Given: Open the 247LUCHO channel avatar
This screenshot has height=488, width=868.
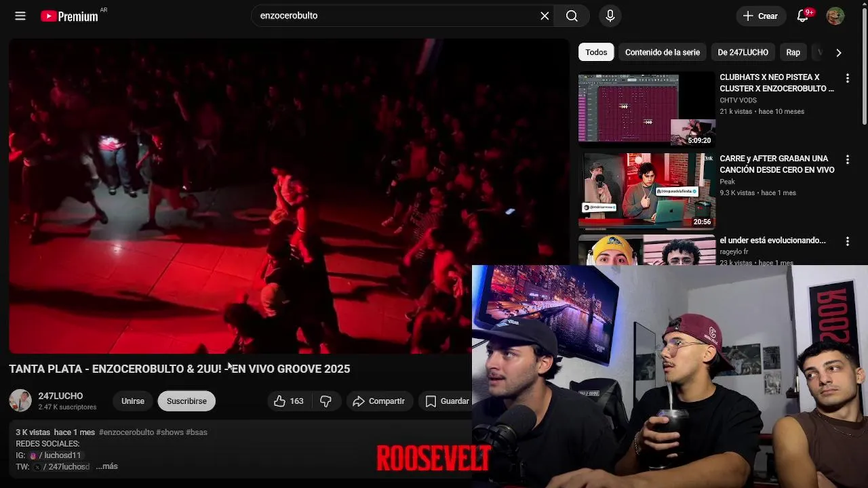Looking at the screenshot, I should pos(20,401).
